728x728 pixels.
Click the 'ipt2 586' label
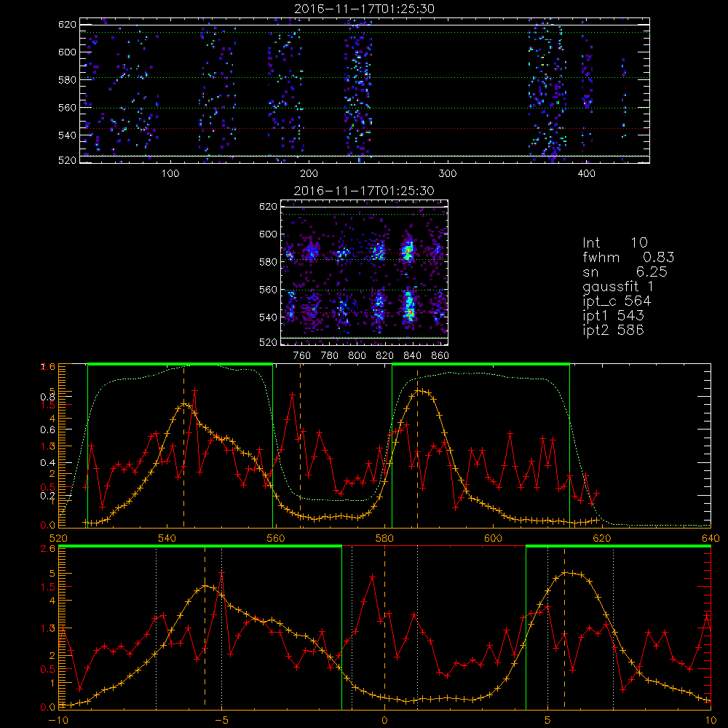click(613, 330)
